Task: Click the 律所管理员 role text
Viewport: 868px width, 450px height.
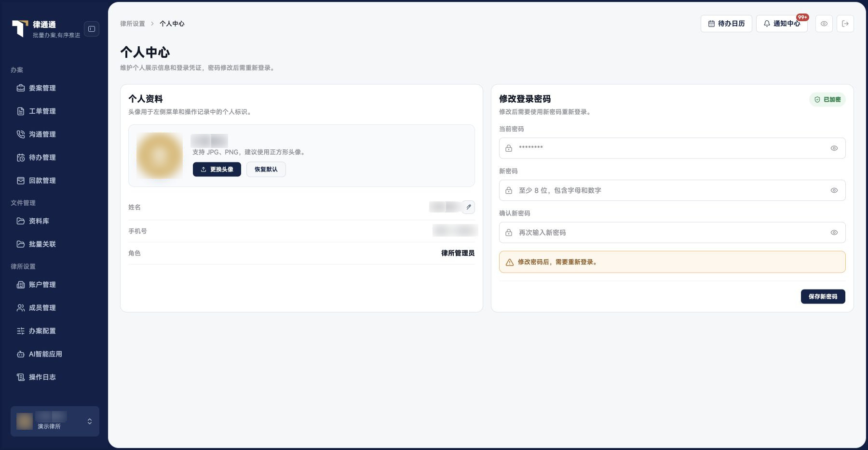Action: coord(458,253)
